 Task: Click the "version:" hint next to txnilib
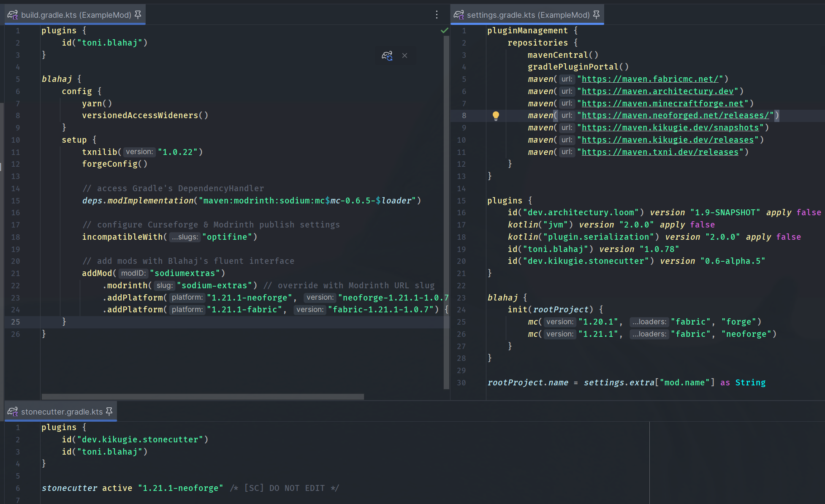coord(139,152)
